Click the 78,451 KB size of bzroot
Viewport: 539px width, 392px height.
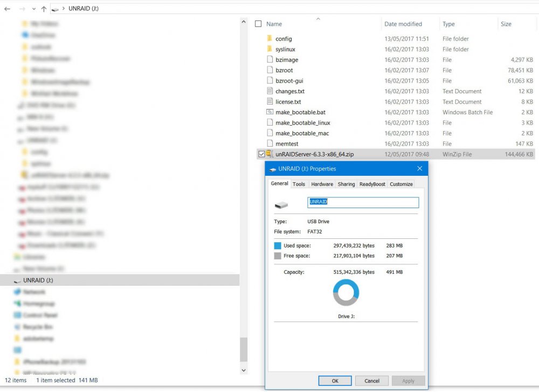(x=520, y=70)
